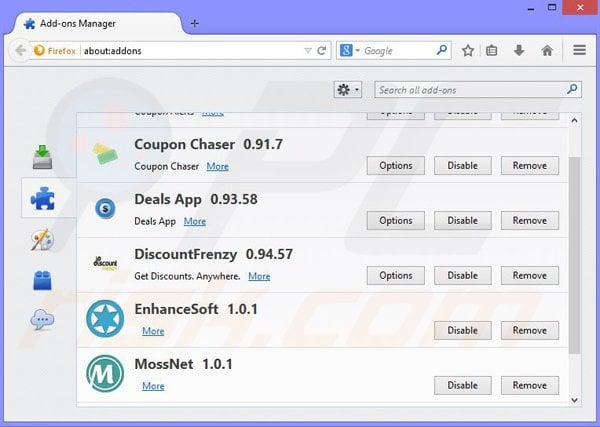Open a new tab with plus button

click(194, 22)
